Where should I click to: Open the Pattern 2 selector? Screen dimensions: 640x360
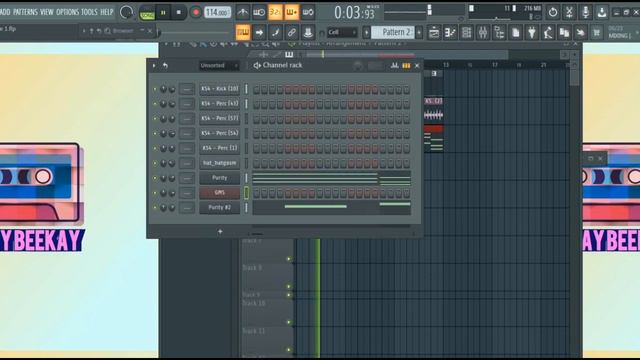click(392, 32)
